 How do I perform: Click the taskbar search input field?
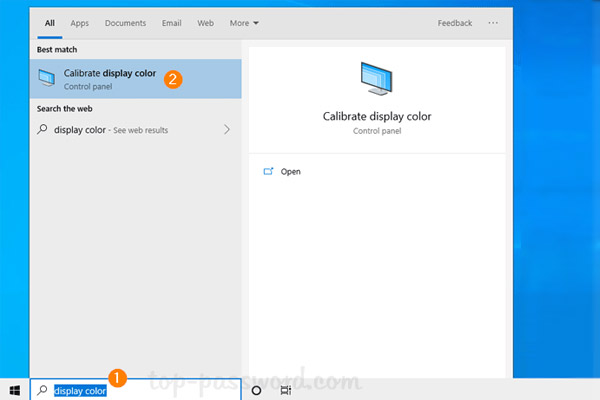pos(135,390)
